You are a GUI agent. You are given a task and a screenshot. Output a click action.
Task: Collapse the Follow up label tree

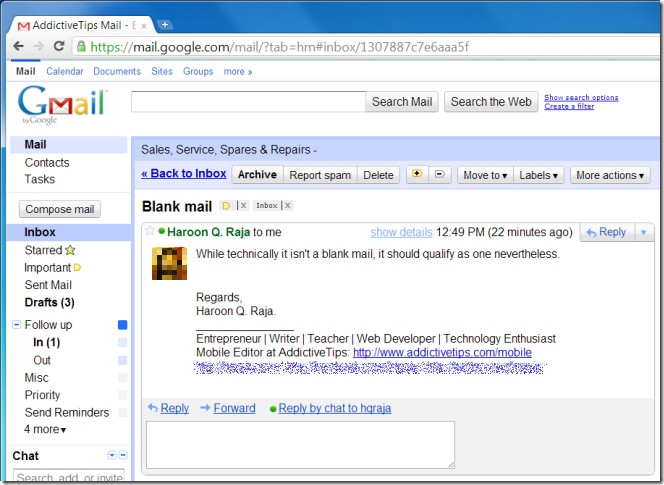pos(17,325)
